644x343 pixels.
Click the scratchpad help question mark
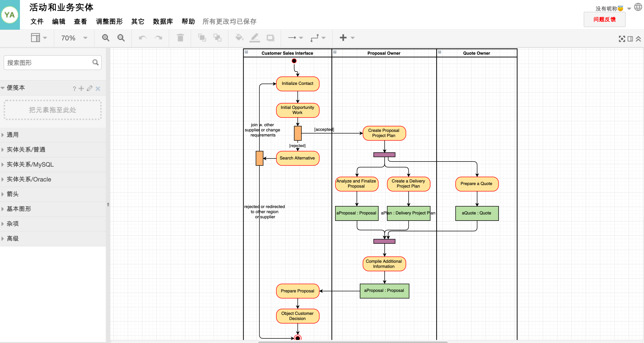74,89
